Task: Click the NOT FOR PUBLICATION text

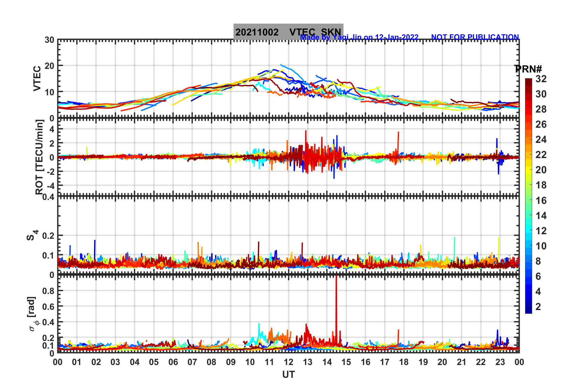Action: pyautogui.click(x=475, y=37)
